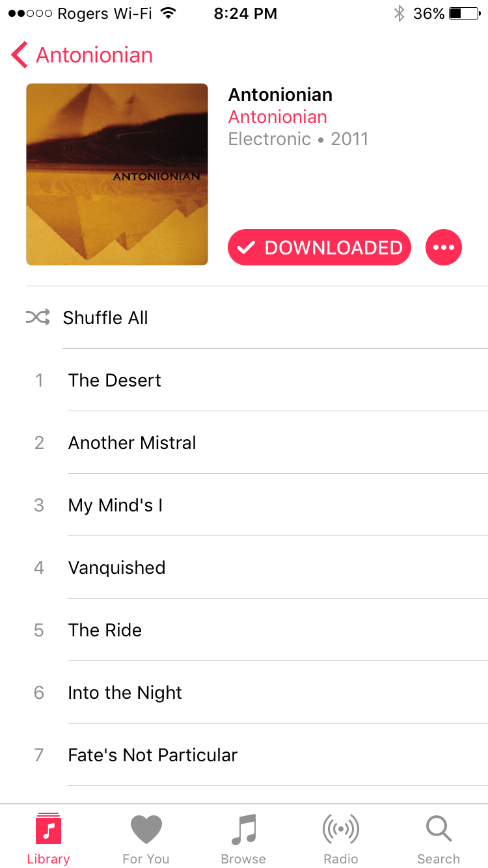Tap the Antonionian back label at top
Screen dimensions: 488x868
tap(94, 55)
